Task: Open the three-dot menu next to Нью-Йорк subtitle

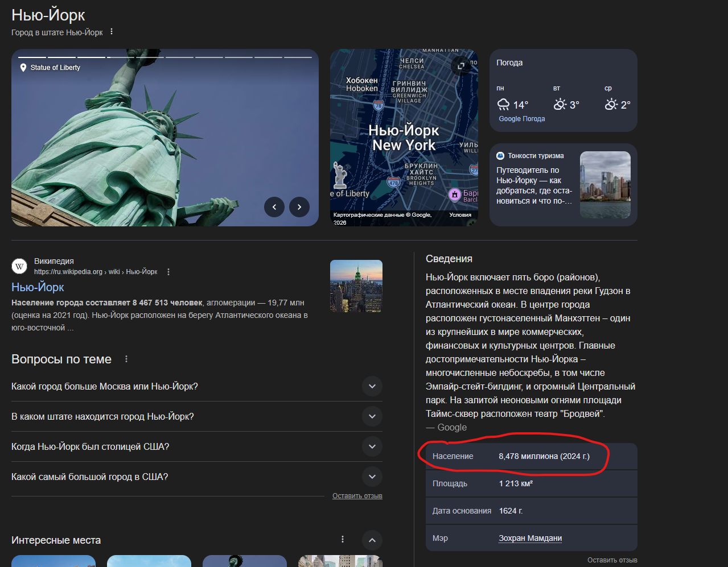Action: pos(112,32)
